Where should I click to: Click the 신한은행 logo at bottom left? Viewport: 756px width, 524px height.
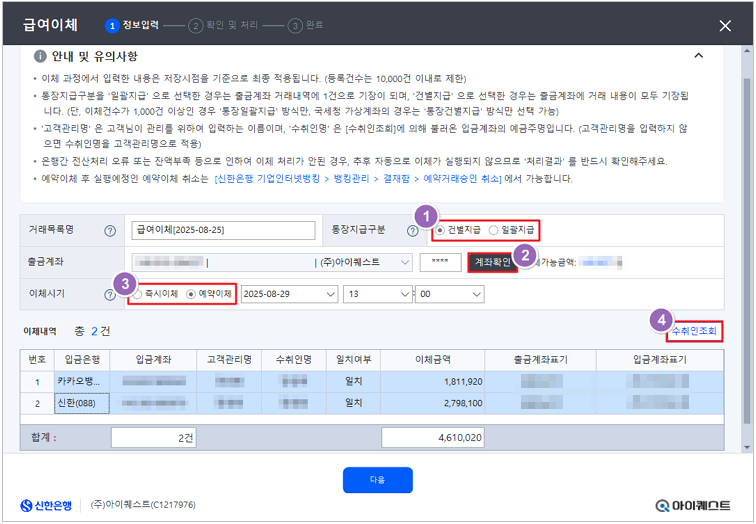[46, 506]
